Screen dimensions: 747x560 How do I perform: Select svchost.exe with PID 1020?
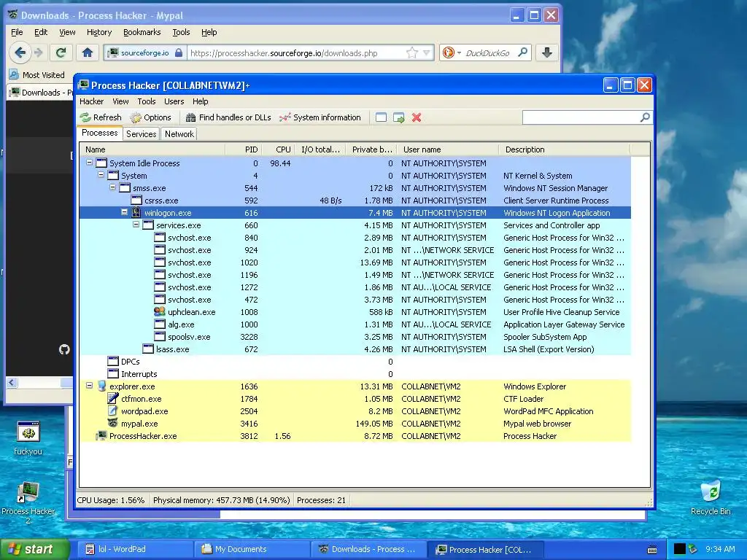coord(355,262)
